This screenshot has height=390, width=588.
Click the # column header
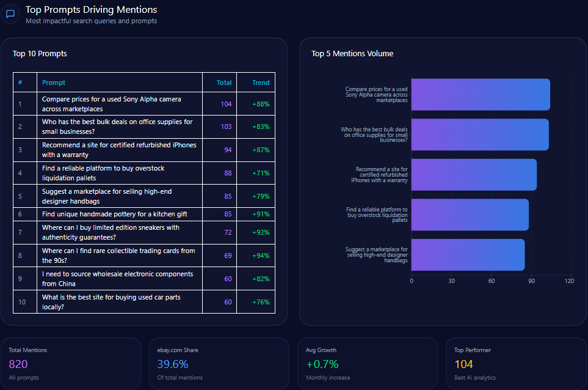[x=20, y=83]
